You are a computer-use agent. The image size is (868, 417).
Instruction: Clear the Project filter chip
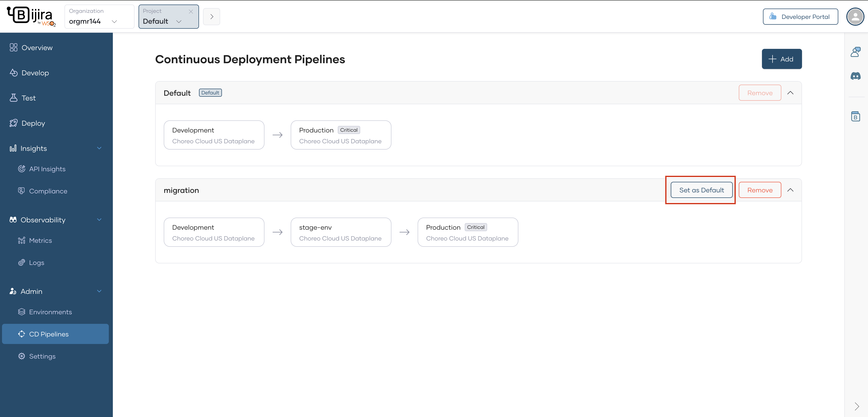(x=191, y=11)
